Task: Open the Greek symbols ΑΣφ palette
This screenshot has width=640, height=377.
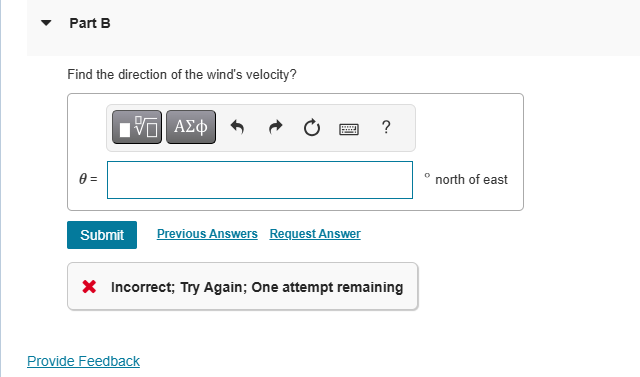Action: click(x=191, y=127)
